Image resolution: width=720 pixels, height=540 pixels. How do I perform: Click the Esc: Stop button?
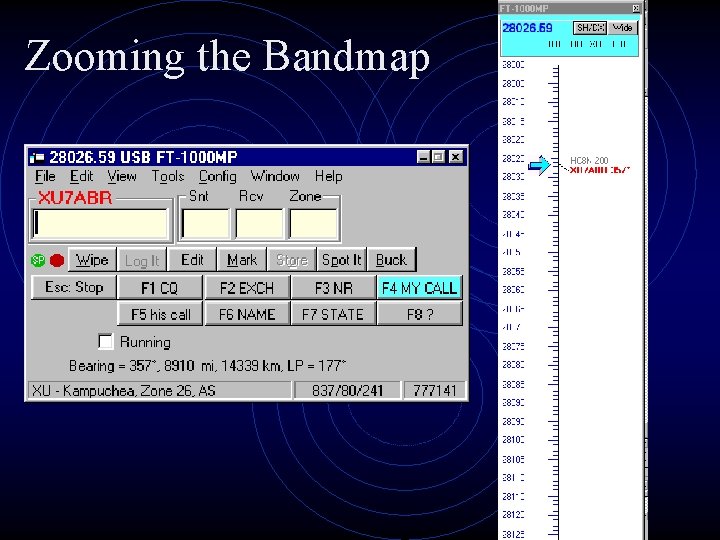[x=74, y=287]
